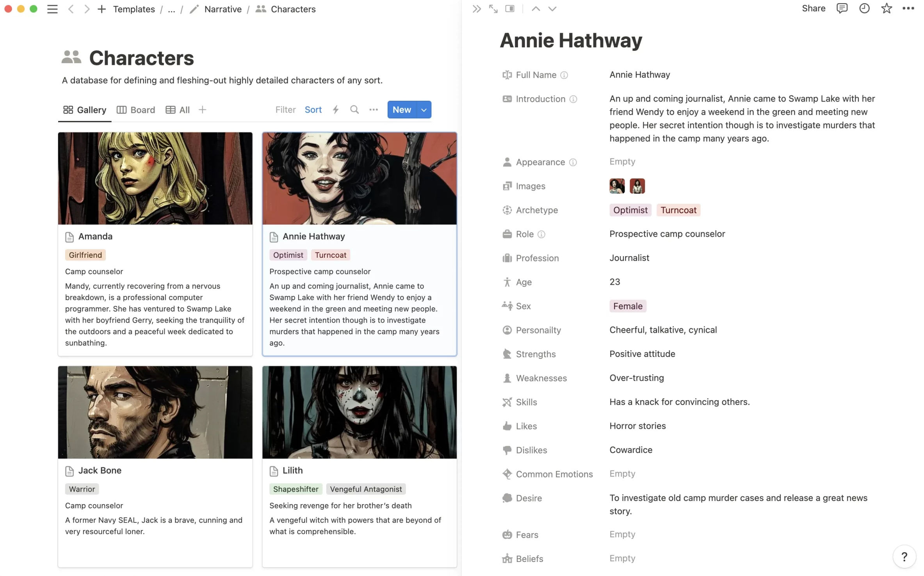The image size is (924, 576).
Task: Click the automations lightning bolt icon
Action: click(335, 110)
